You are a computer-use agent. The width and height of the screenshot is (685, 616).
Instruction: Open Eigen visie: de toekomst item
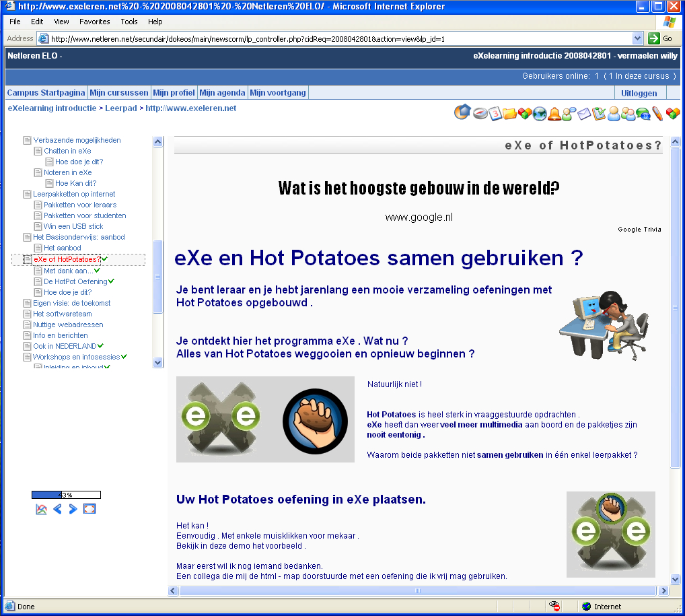pos(71,303)
